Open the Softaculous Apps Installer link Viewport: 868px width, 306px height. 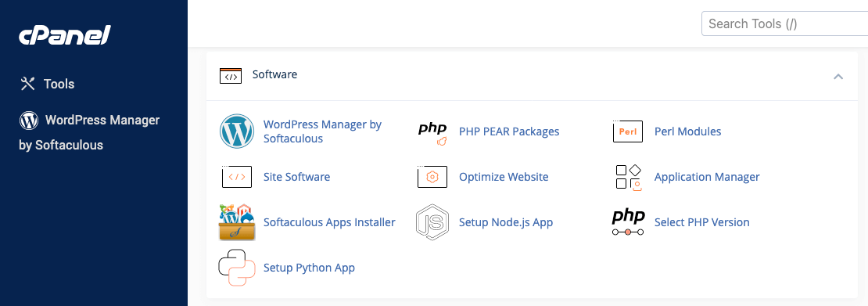point(329,222)
